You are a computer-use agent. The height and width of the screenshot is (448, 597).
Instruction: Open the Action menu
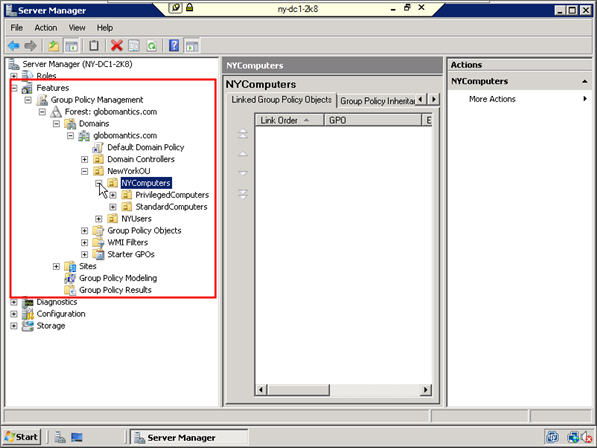click(x=46, y=28)
